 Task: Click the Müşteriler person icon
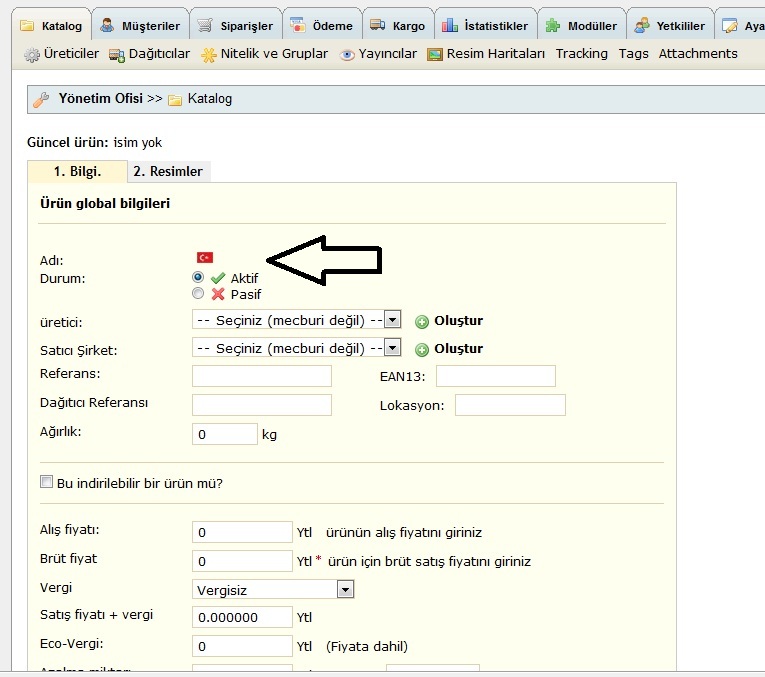(x=107, y=25)
